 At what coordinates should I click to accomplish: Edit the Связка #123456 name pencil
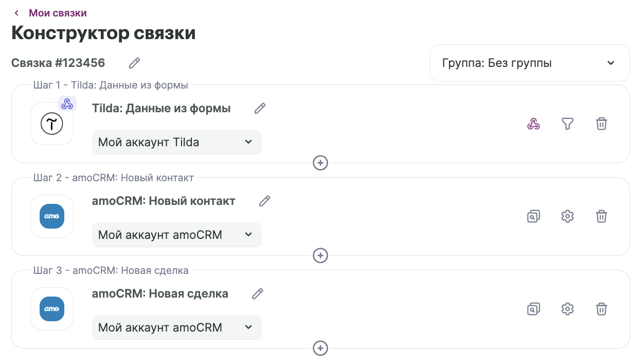click(x=134, y=63)
